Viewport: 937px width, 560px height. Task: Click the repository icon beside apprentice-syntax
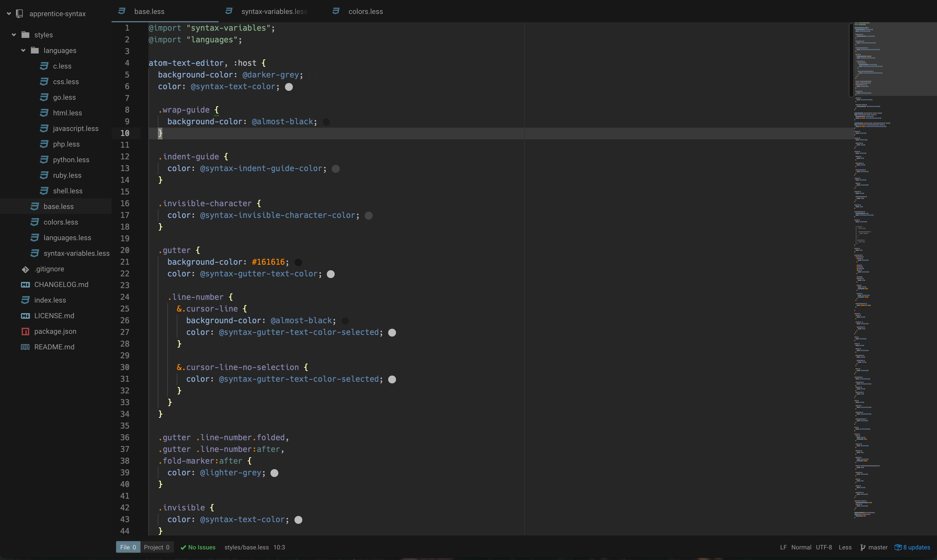coord(20,14)
